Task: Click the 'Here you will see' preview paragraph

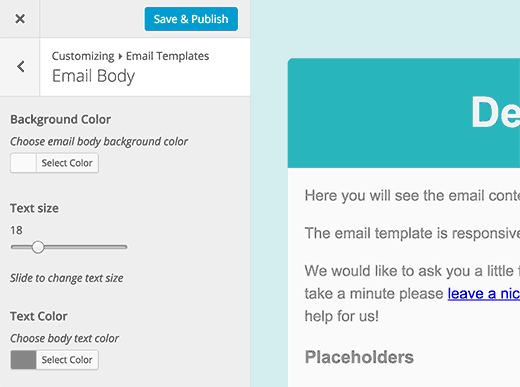Action: click(x=412, y=196)
